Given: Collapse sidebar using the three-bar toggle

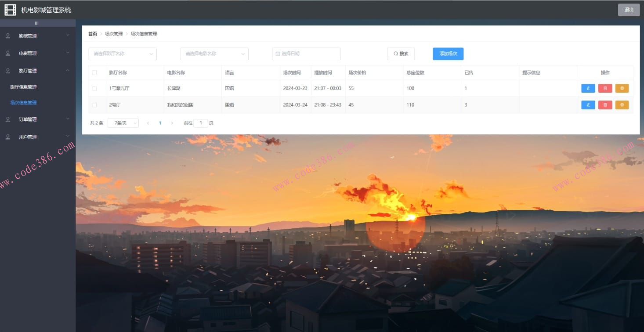Looking at the screenshot, I should pyautogui.click(x=37, y=23).
